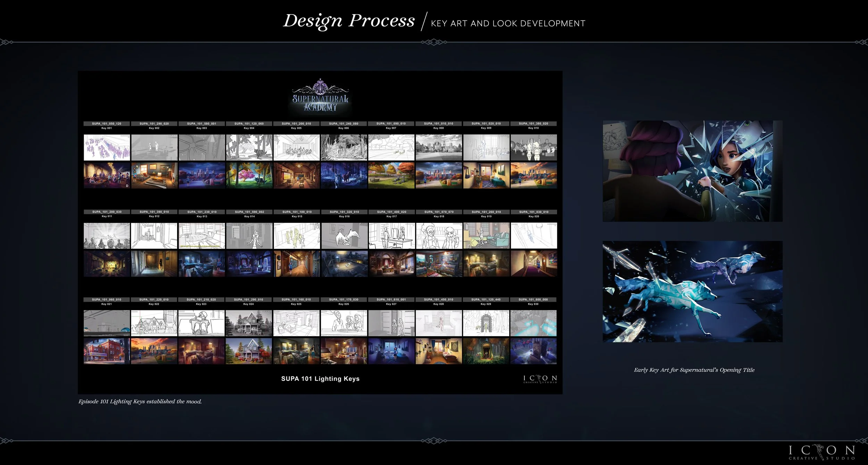Viewport: 868px width, 465px height.
Task: Click the Key 029 forest door painting
Action: pyautogui.click(x=486, y=351)
